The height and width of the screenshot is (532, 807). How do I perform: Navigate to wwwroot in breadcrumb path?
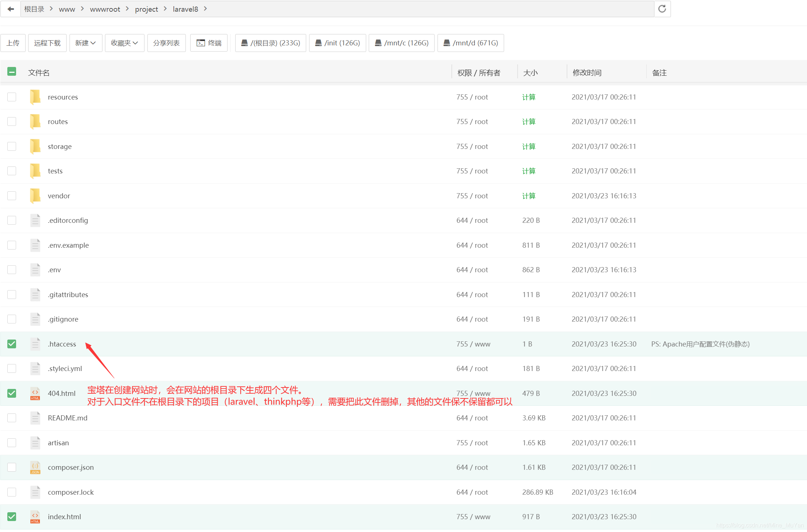click(x=105, y=9)
